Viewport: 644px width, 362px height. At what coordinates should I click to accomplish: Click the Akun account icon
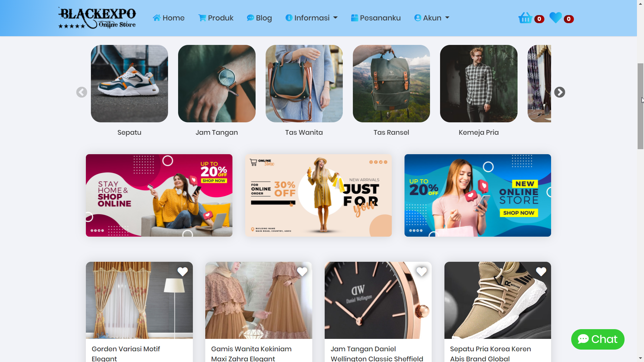417,18
